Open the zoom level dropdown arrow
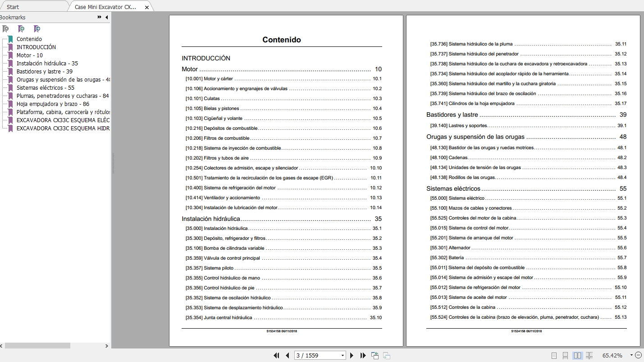 631,355
